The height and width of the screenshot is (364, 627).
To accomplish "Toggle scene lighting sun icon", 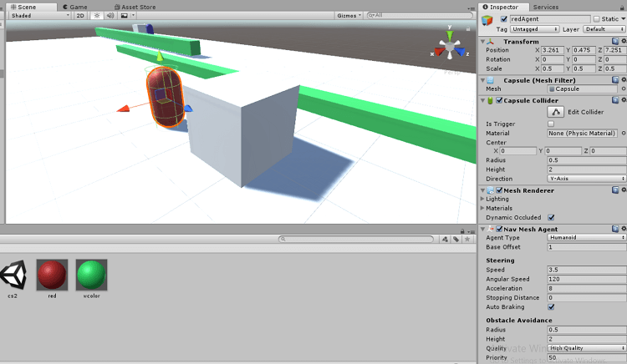I will pos(96,15).
